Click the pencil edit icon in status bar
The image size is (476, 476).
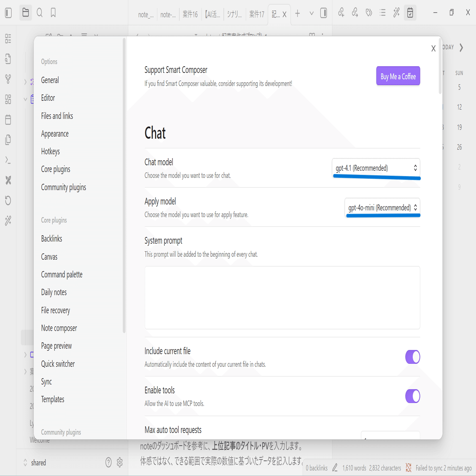335,468
